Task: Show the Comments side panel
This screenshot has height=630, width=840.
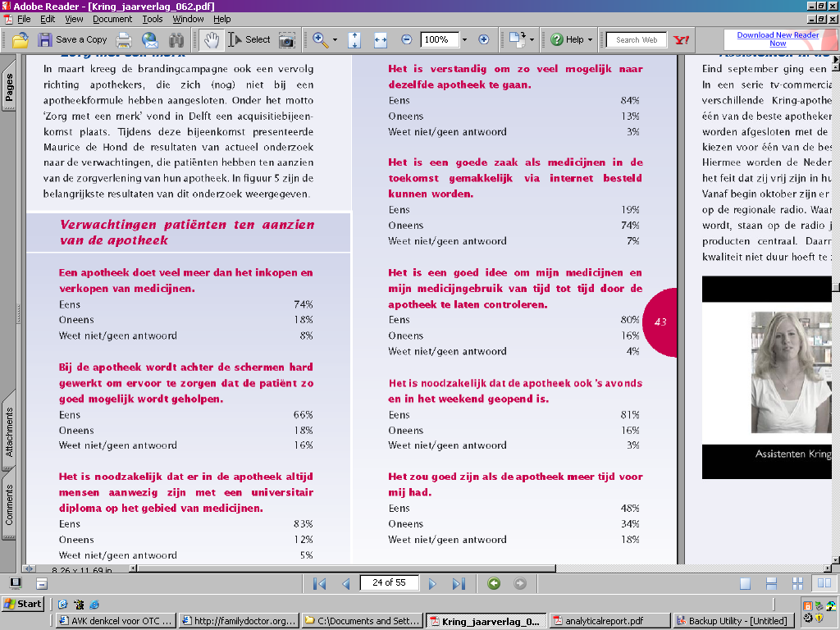Action: tap(8, 504)
